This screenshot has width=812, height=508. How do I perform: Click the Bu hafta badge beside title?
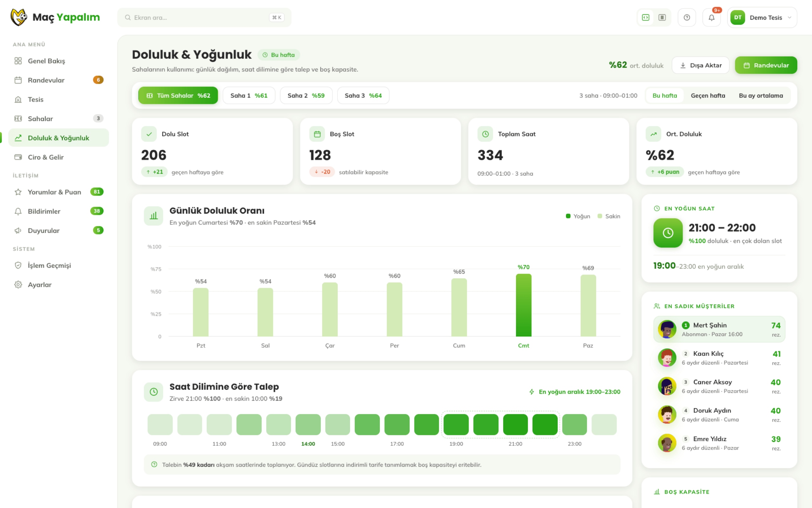pyautogui.click(x=278, y=55)
